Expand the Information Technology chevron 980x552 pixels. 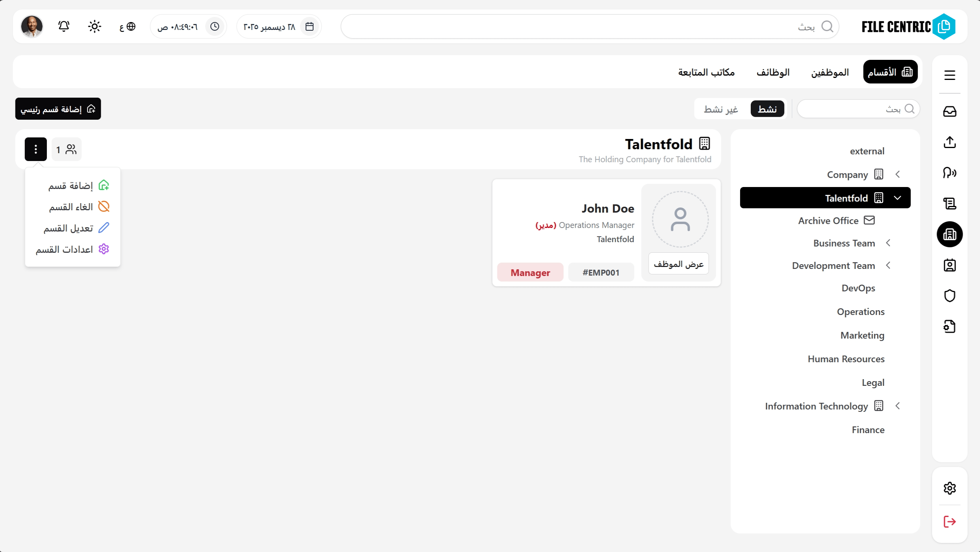click(898, 406)
